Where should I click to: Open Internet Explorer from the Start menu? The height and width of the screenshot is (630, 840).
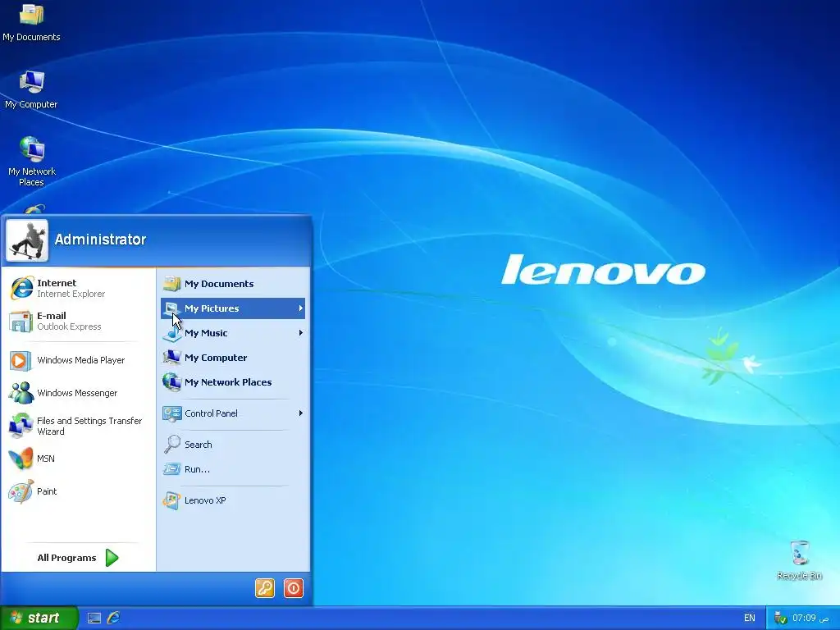[78, 288]
